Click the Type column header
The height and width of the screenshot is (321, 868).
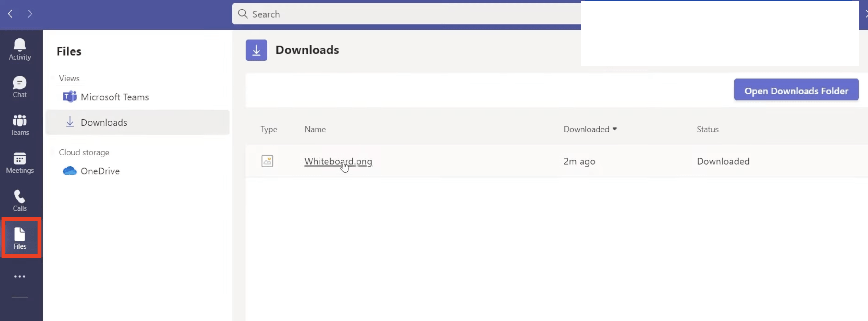point(269,130)
